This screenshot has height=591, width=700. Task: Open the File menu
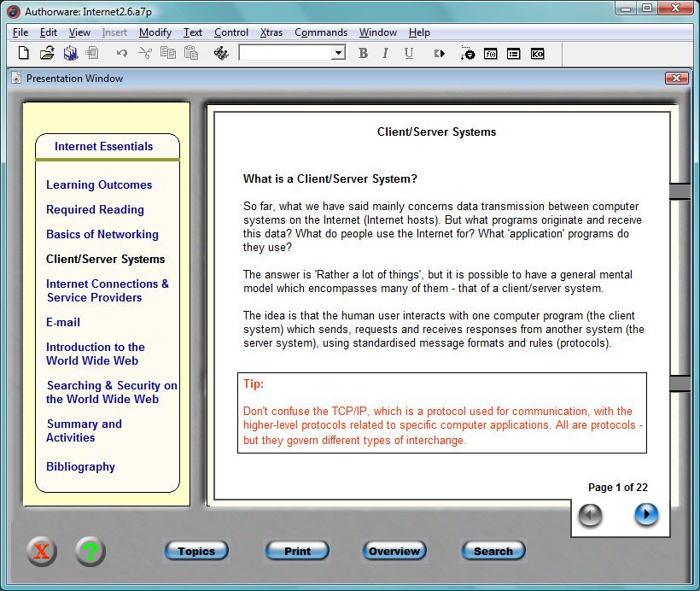tap(20, 32)
